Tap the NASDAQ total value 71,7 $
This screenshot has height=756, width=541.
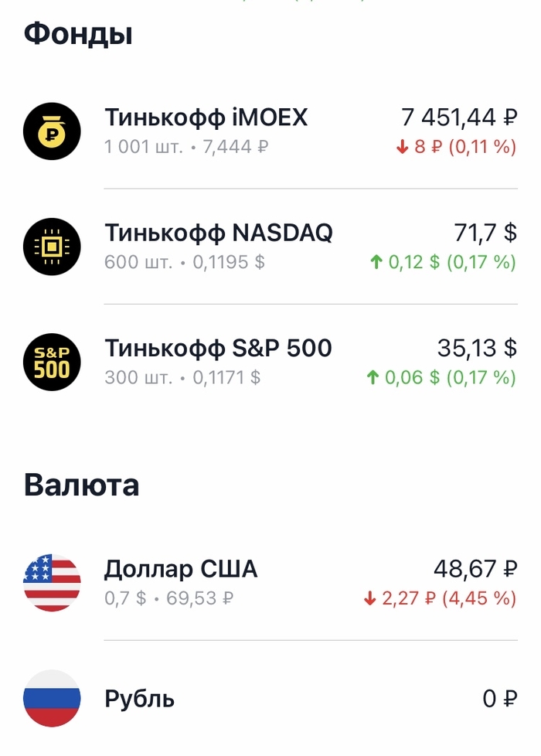point(485,233)
